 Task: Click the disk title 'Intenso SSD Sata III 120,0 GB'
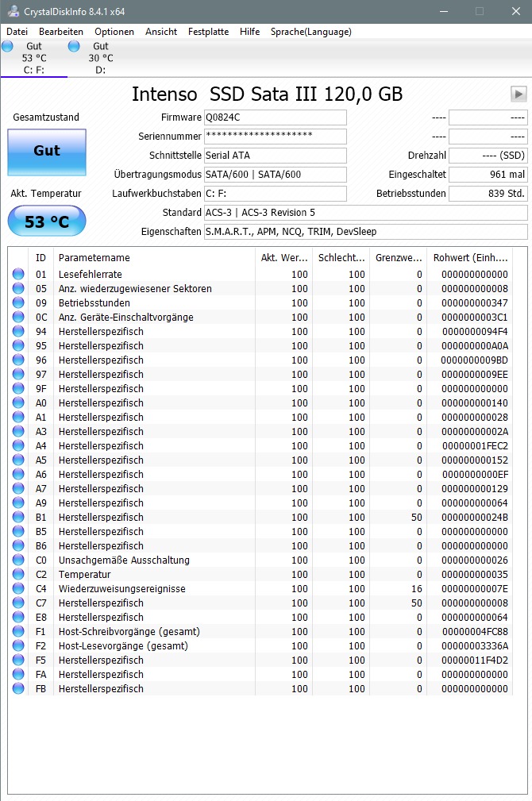coord(268,94)
